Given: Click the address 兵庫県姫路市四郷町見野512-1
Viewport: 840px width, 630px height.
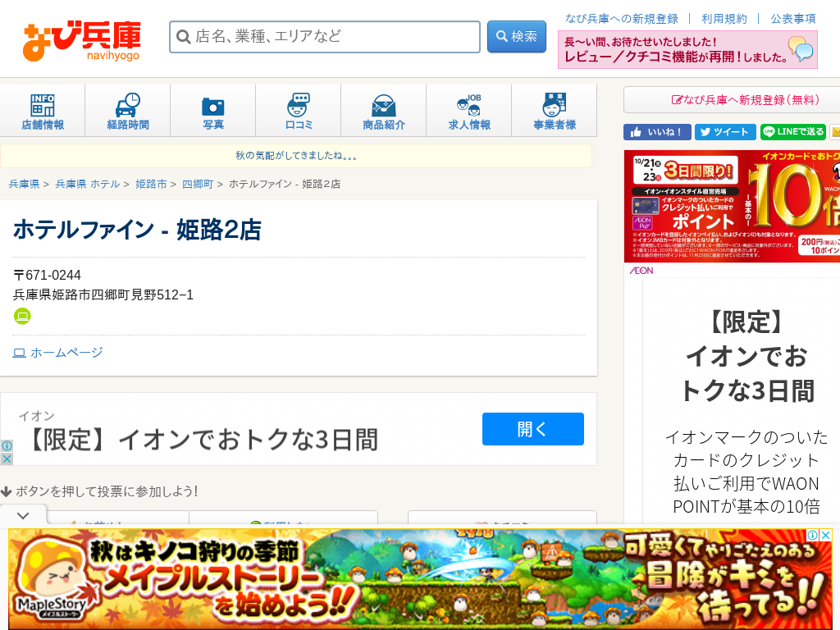Looking at the screenshot, I should coord(103,294).
